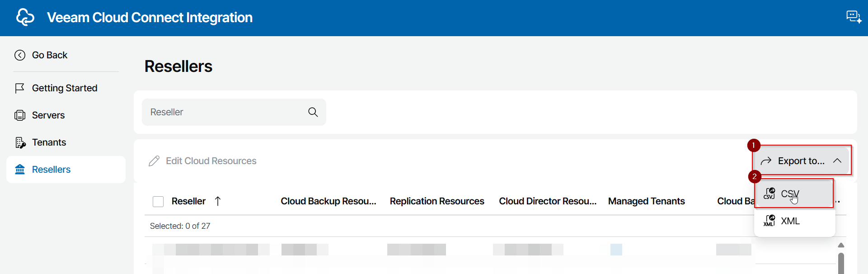868x274 pixels.
Task: Click the Go Back arrow icon
Action: [20, 55]
